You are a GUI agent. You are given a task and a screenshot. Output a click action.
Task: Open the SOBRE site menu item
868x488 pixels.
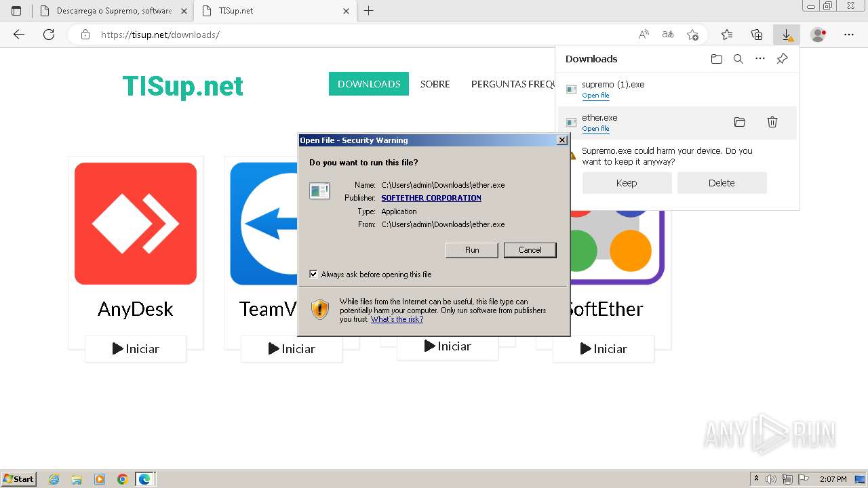coord(435,84)
